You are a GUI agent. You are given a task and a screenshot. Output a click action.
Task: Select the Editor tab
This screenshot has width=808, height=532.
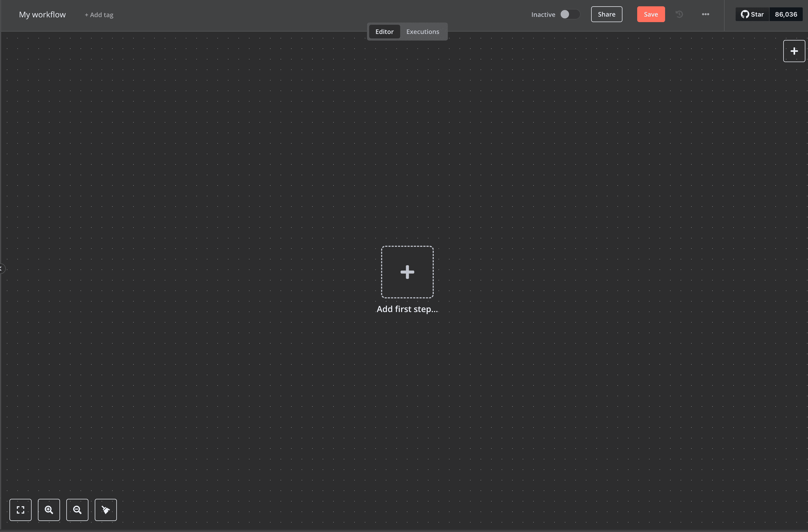(x=384, y=32)
